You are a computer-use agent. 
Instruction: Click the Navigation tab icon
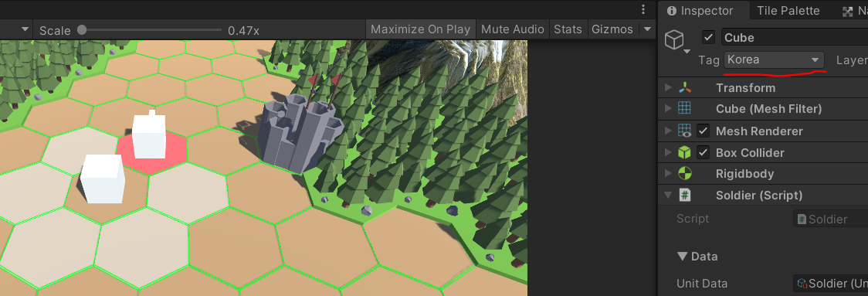847,12
